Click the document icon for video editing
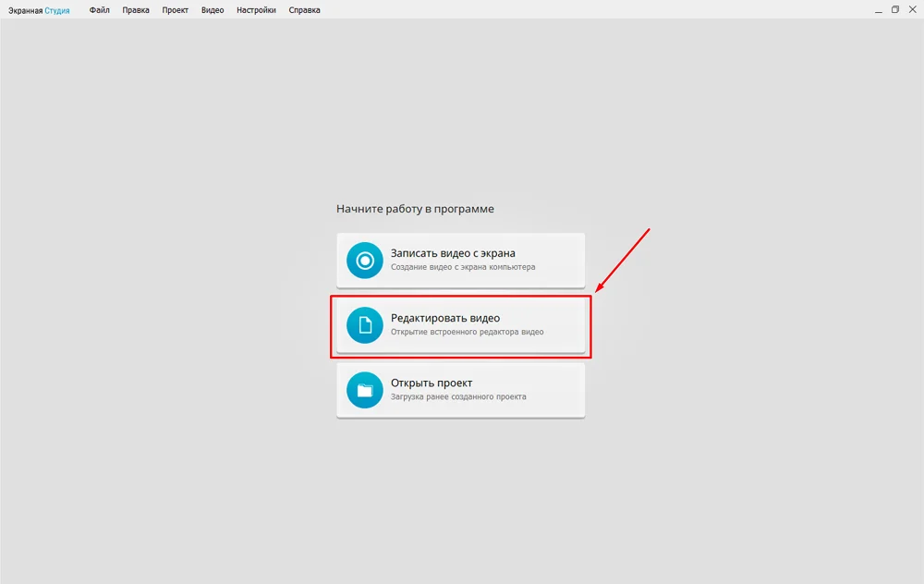 (365, 324)
